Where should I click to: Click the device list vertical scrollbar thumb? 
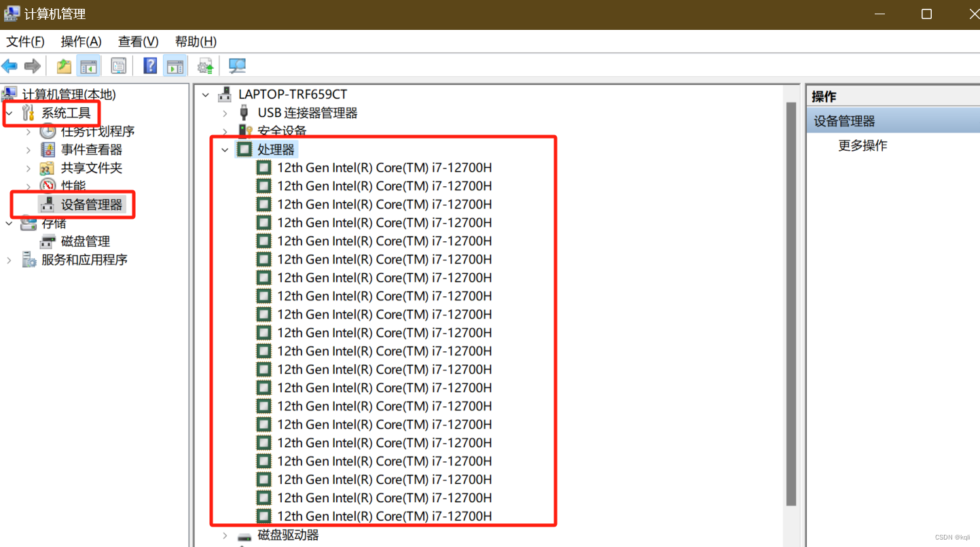click(x=791, y=304)
